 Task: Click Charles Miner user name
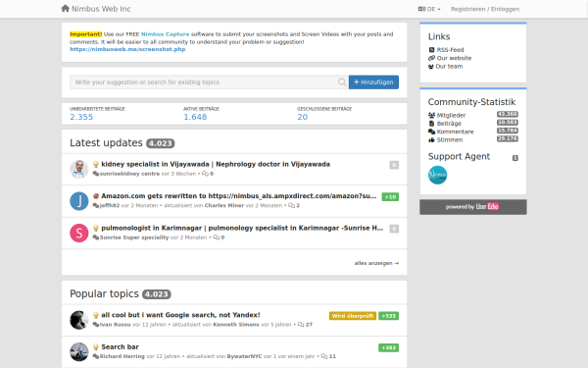point(224,206)
